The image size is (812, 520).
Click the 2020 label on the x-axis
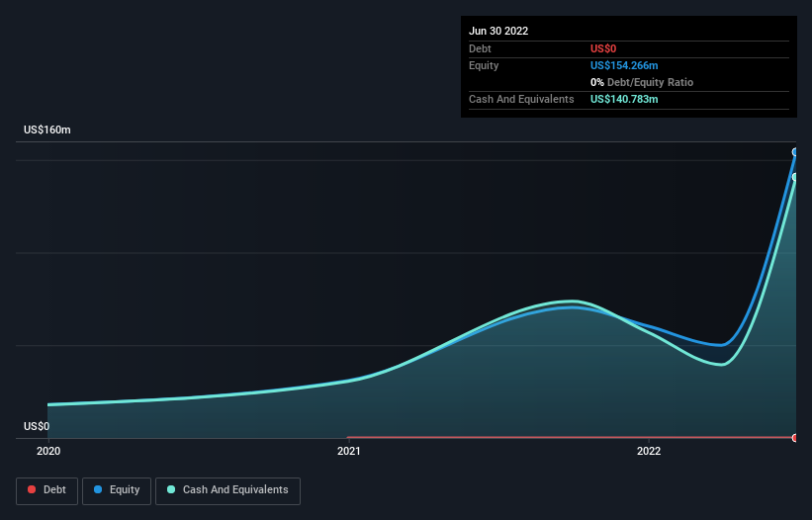click(x=48, y=452)
